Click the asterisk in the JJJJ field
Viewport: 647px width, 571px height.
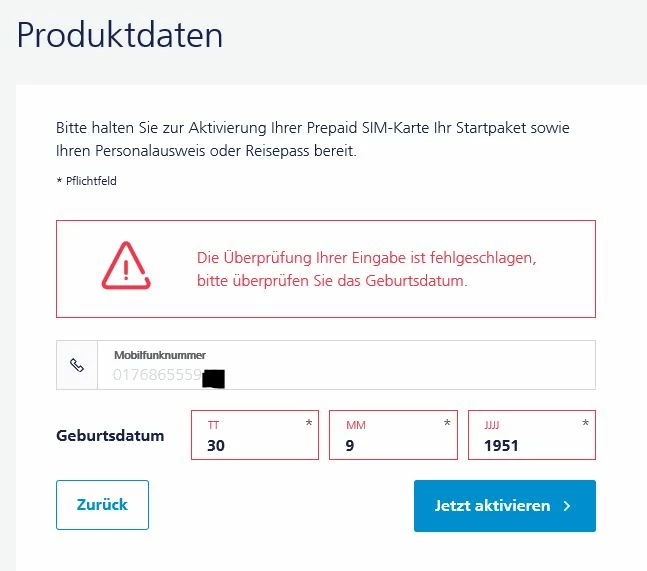click(586, 423)
